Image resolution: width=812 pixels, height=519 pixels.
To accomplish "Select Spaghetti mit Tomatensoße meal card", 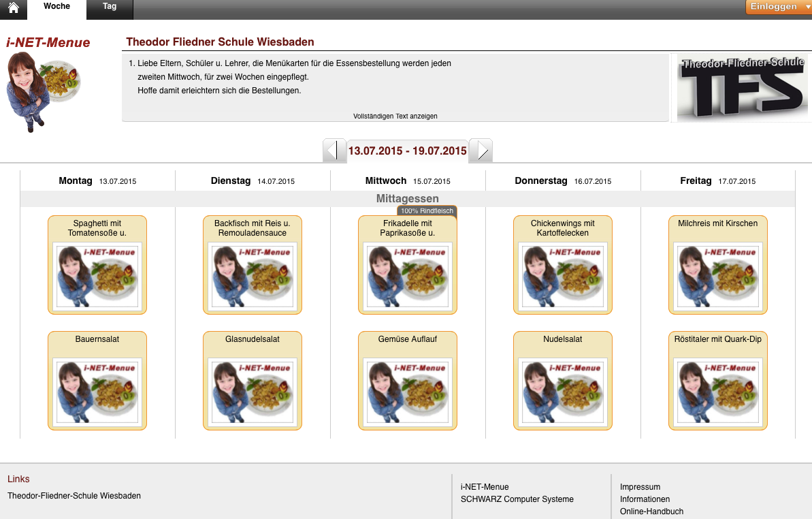I will coord(97,265).
